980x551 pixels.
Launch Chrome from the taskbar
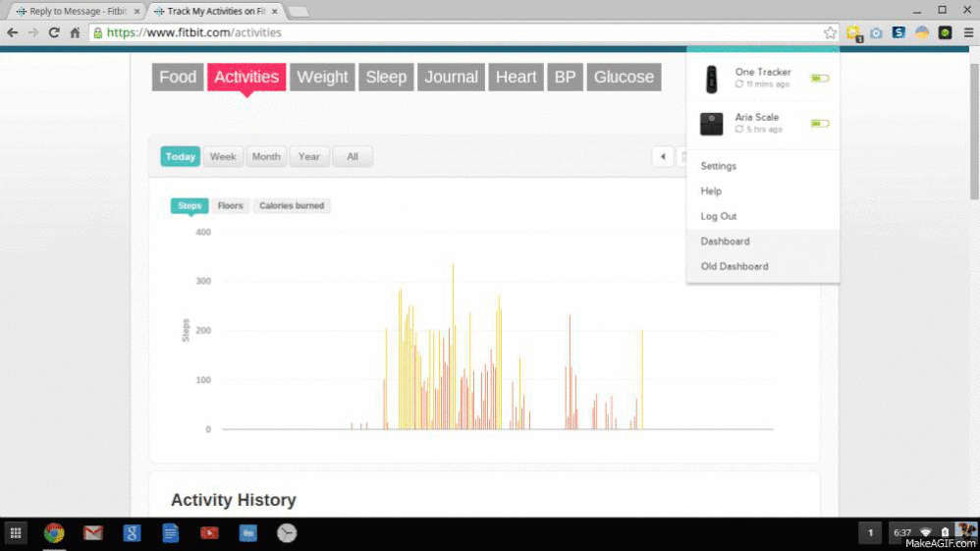54,533
